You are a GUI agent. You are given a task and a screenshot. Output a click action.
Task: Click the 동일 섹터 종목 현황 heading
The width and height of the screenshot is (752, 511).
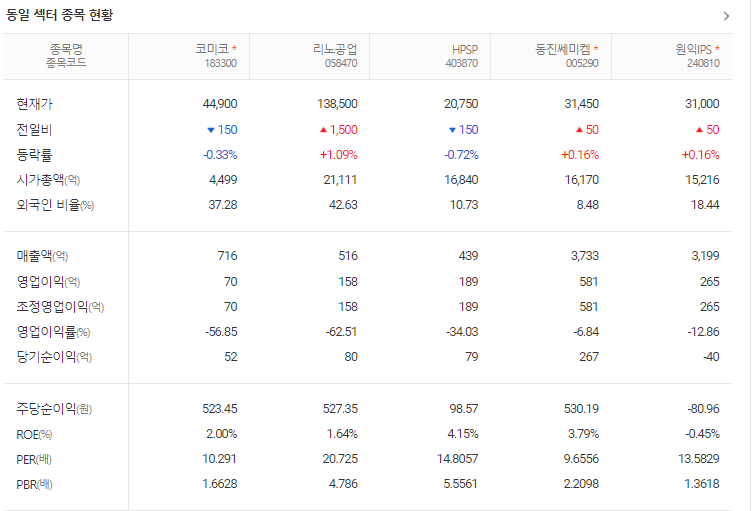click(59, 15)
